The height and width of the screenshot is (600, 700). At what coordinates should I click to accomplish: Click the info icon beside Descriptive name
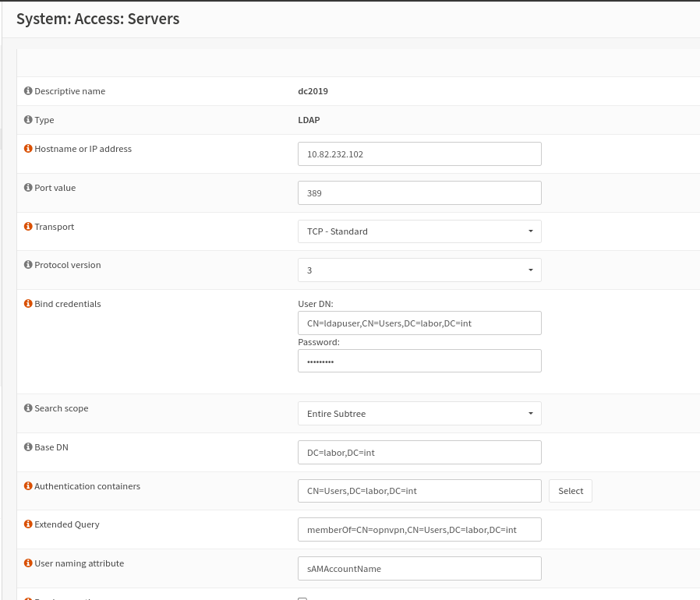(x=27, y=90)
